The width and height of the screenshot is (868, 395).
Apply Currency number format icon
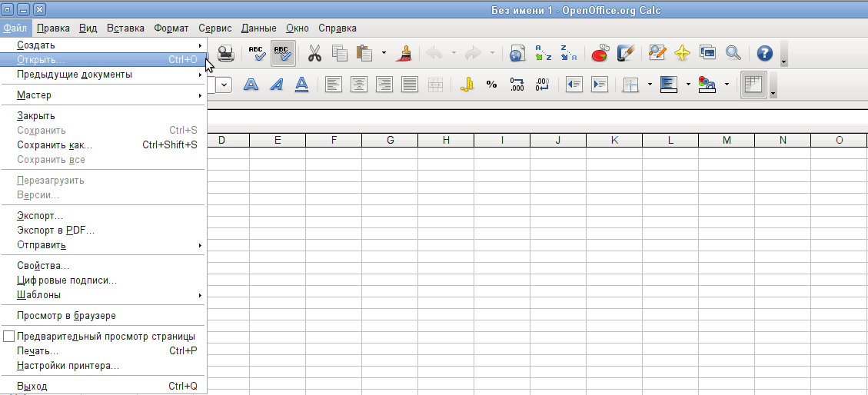[x=467, y=85]
